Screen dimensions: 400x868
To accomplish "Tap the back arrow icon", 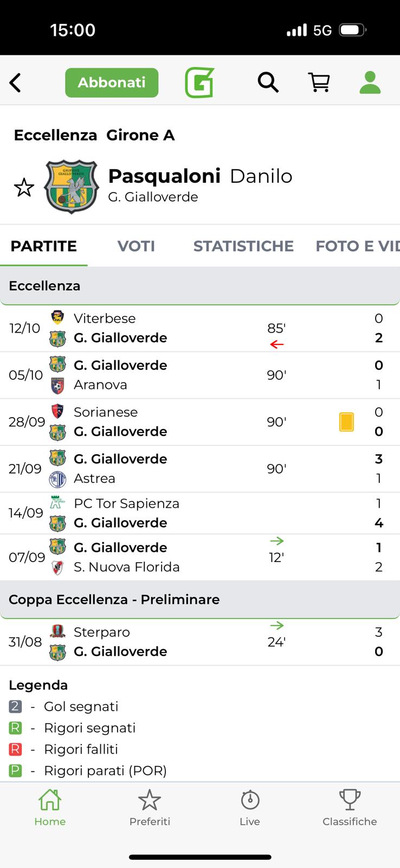I will coord(16,83).
